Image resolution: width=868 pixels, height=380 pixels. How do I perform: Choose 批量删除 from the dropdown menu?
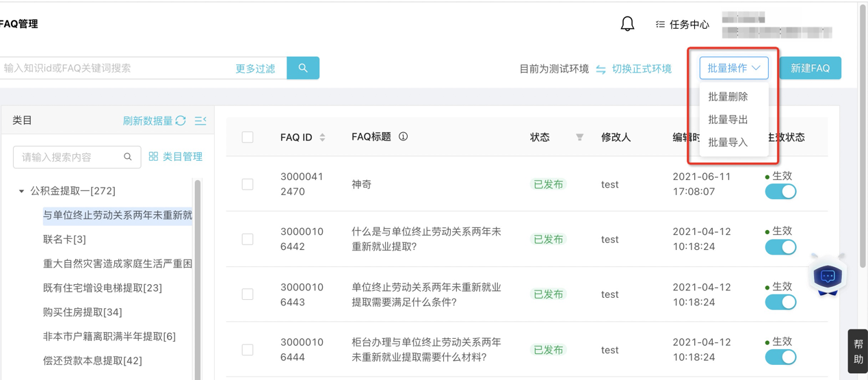coord(728,97)
